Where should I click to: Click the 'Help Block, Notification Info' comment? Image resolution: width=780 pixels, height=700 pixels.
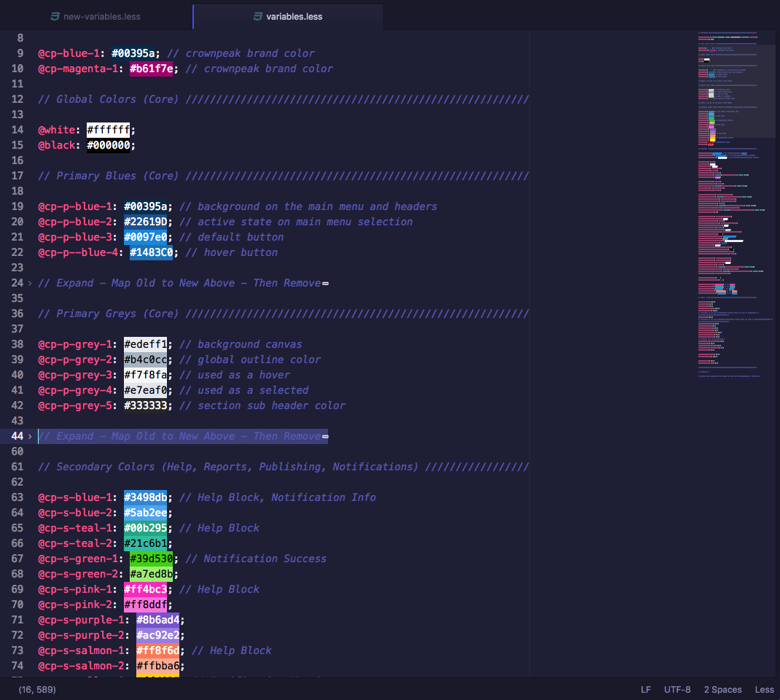pos(278,497)
